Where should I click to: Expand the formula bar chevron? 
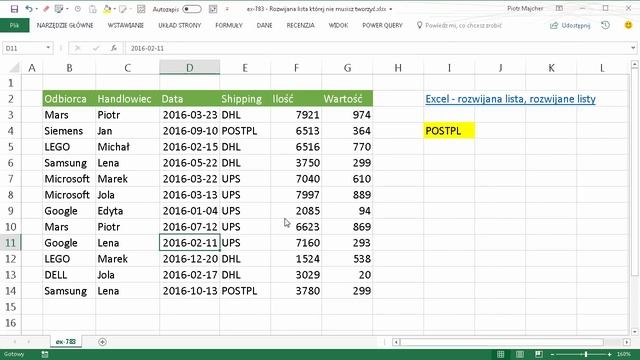(633, 48)
